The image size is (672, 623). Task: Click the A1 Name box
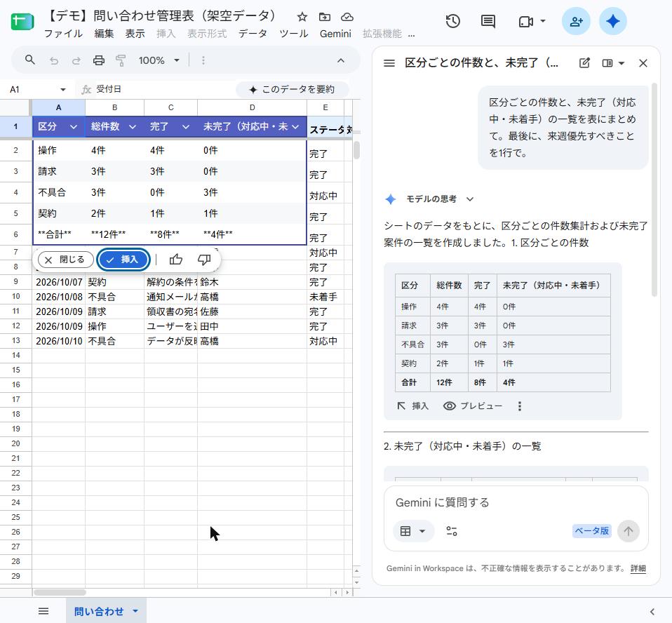(32, 90)
